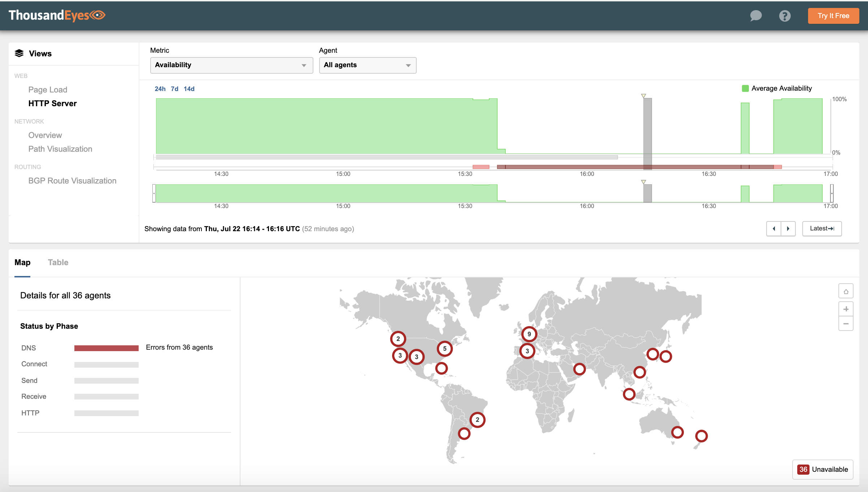Image resolution: width=868 pixels, height=492 pixels.
Task: Open the All agents dropdown
Action: click(x=368, y=65)
